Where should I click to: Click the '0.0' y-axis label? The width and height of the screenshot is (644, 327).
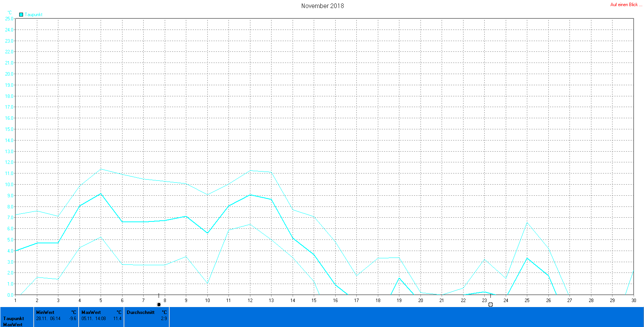point(10,295)
